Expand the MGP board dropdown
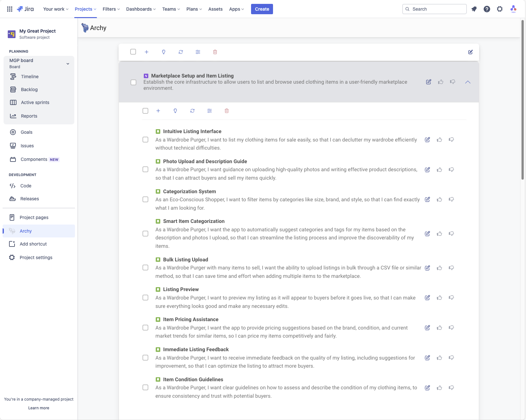 tap(68, 64)
